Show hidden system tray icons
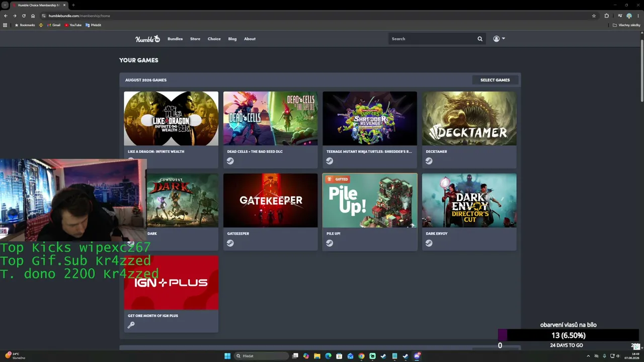The width and height of the screenshot is (644, 362). point(588,356)
